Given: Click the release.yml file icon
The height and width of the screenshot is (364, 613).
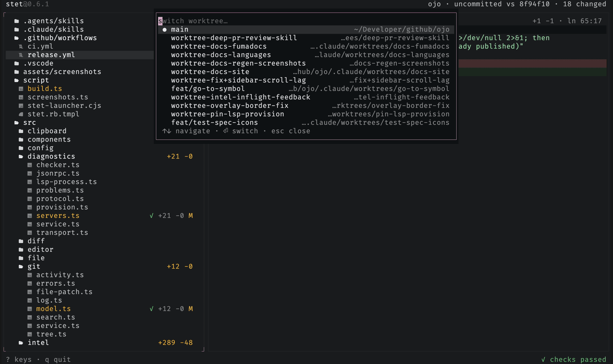Looking at the screenshot, I should [x=21, y=55].
